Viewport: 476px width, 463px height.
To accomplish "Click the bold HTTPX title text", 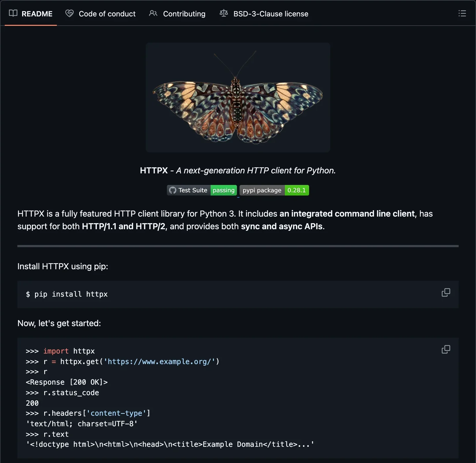I will click(x=154, y=171).
